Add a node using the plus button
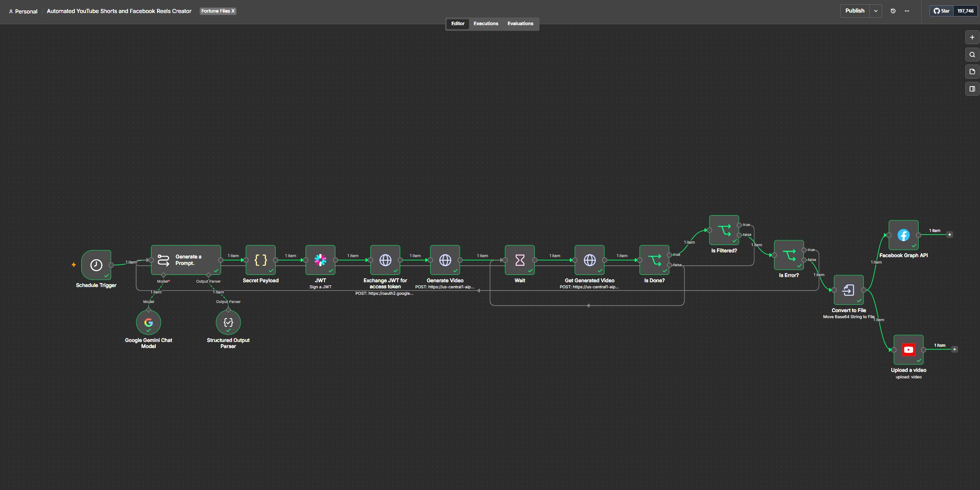This screenshot has width=980, height=490. click(972, 37)
